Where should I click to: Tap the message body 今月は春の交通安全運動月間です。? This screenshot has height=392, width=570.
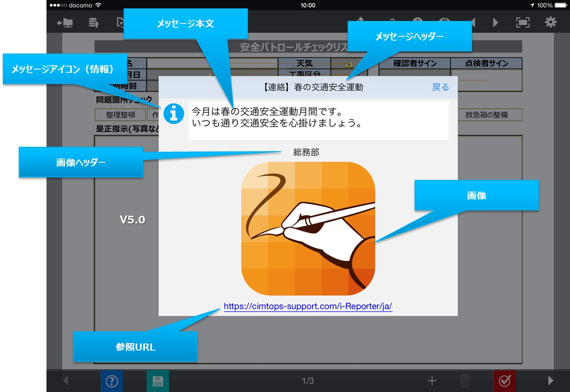click(267, 112)
